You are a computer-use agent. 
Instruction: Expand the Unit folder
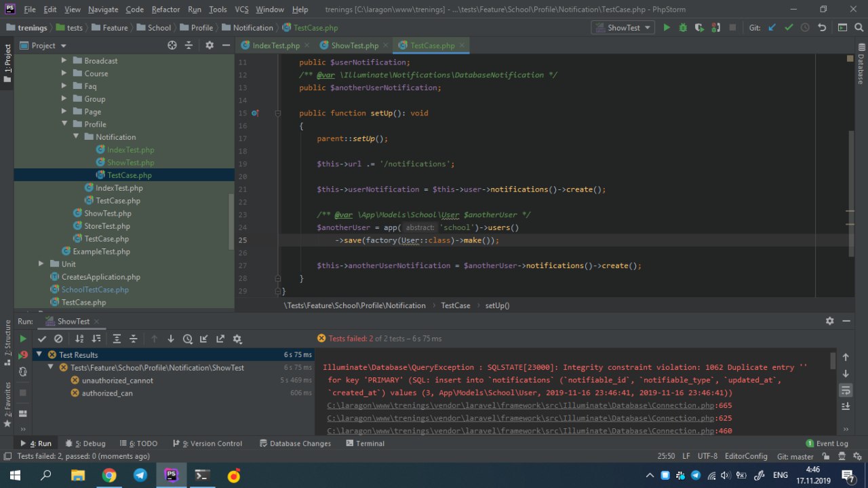pyautogui.click(x=41, y=264)
